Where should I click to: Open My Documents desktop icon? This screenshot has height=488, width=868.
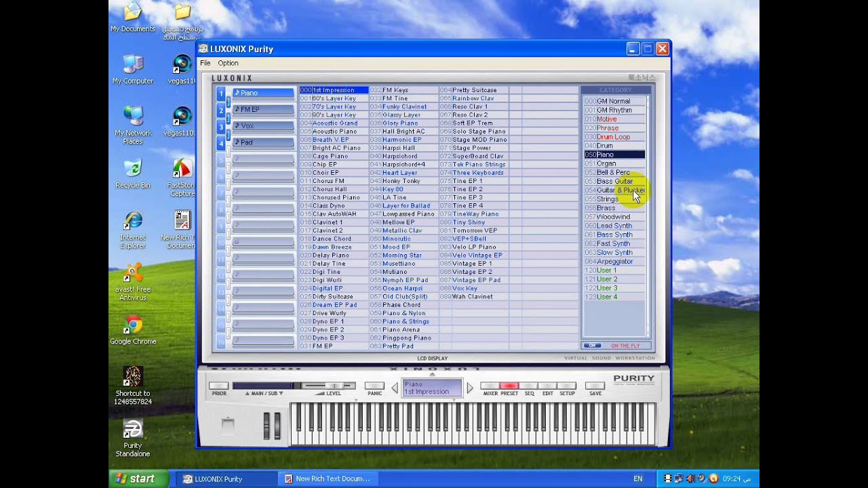coord(133,18)
